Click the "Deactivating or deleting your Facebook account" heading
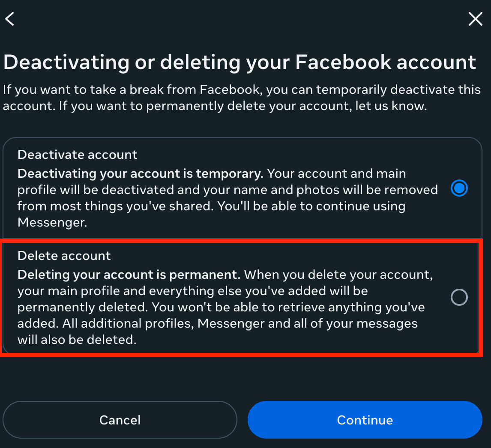The image size is (491, 448). coord(240,62)
